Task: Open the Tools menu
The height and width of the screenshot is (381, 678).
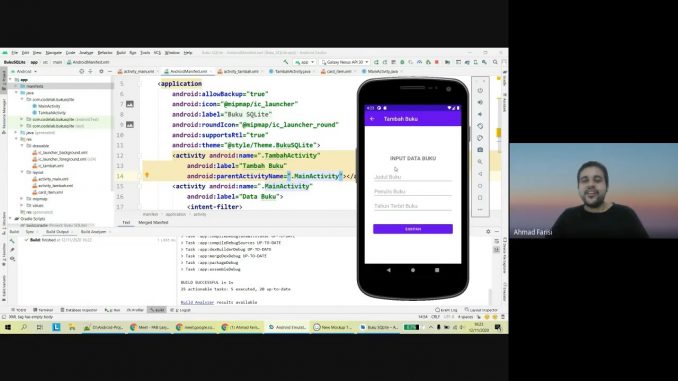Action: click(145, 53)
